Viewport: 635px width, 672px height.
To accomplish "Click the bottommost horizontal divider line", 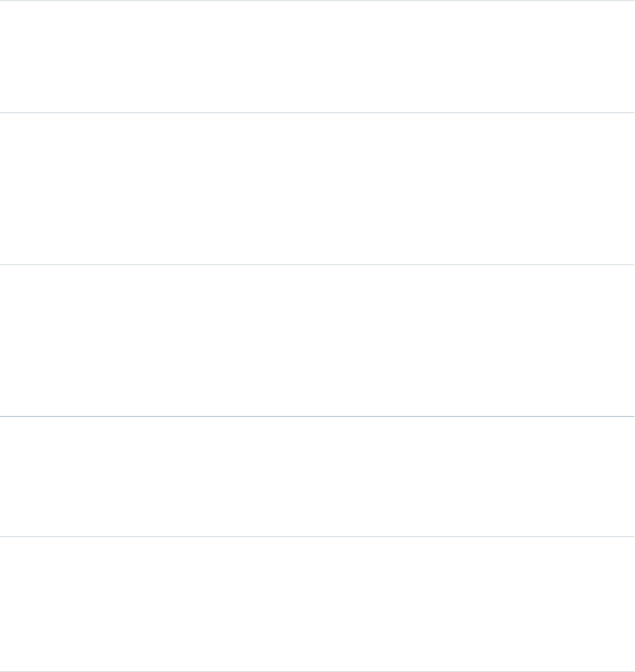I will [x=317, y=671].
